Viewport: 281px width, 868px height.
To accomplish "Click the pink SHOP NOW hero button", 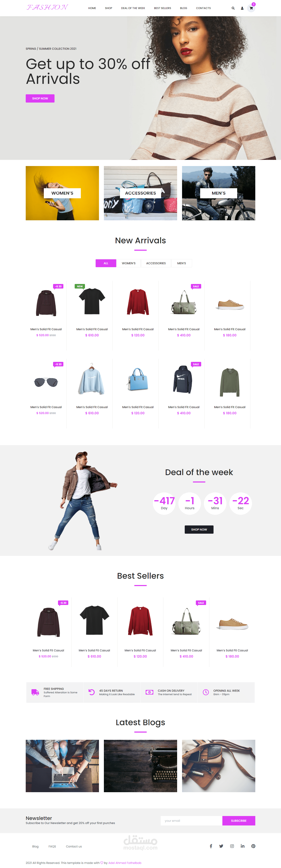I will 40,98.
